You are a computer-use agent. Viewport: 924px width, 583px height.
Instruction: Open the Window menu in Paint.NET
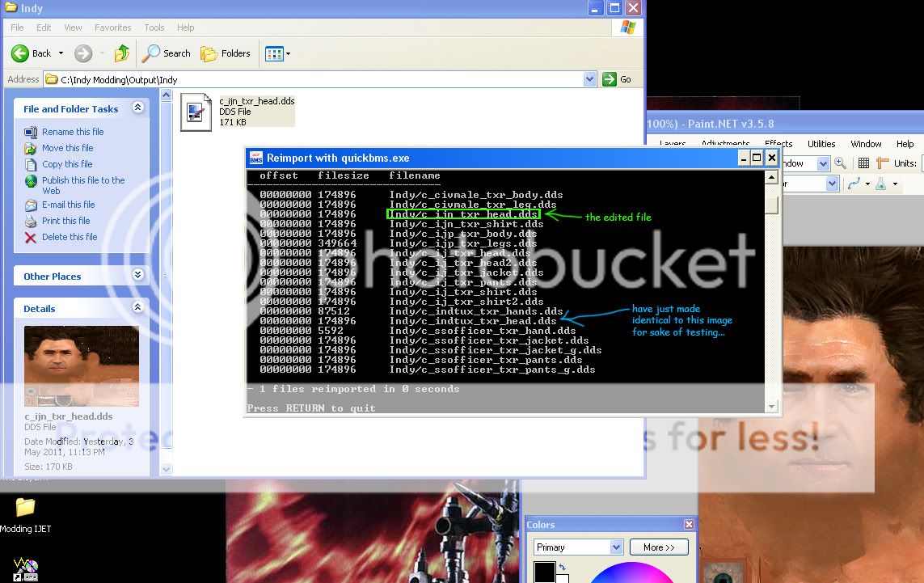tap(867, 144)
